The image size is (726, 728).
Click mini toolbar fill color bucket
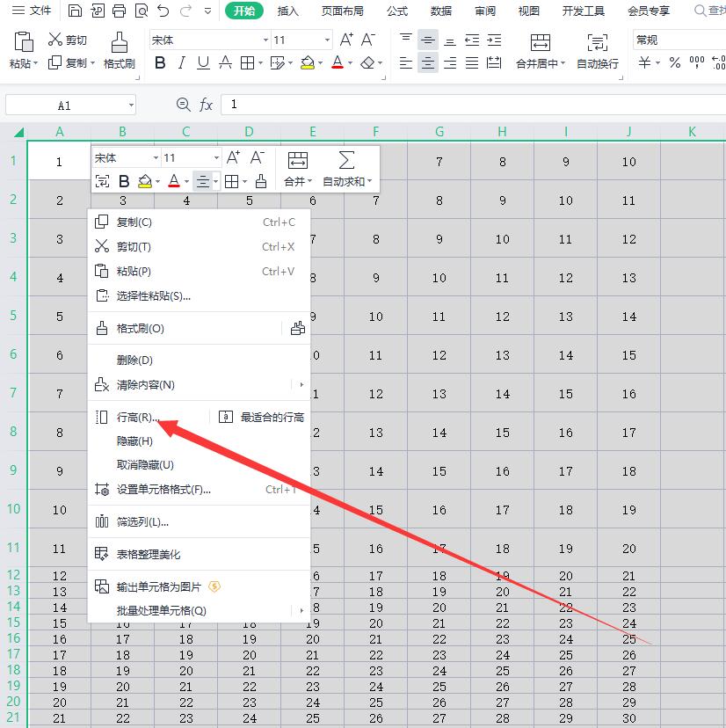coord(145,181)
